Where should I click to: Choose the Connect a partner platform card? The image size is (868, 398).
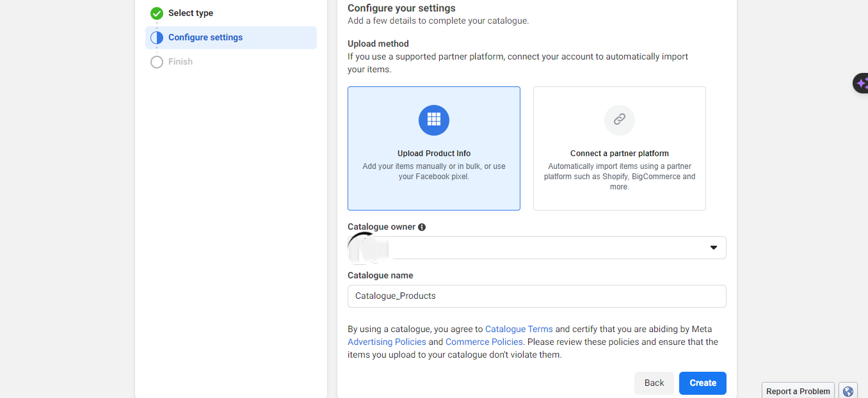pos(619,148)
